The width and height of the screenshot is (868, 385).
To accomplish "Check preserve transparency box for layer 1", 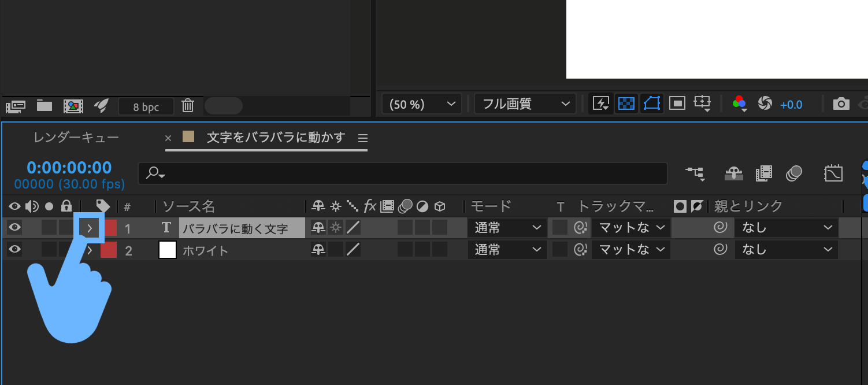I will (x=559, y=228).
